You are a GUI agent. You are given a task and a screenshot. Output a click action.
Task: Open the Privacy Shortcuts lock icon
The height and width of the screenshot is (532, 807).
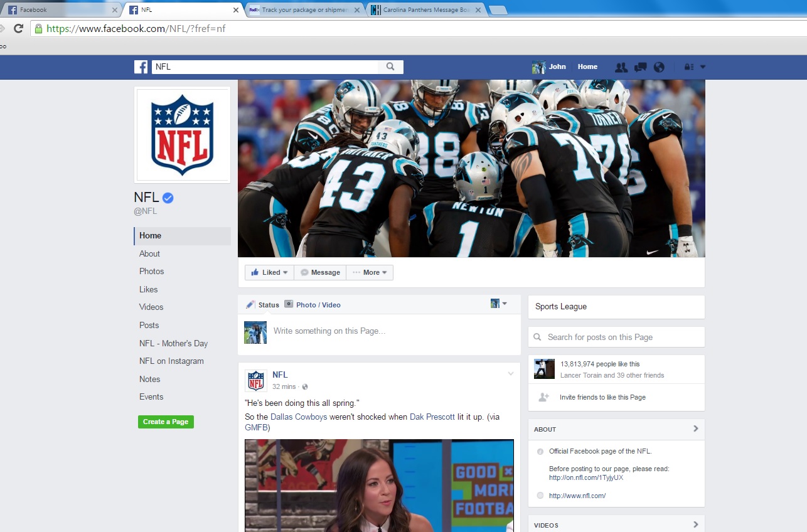tap(689, 67)
